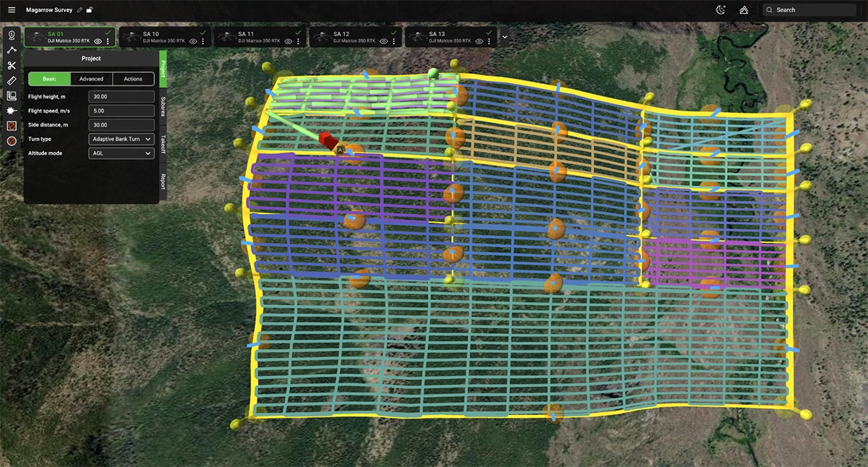Select the location pin tool in the left toolbar
Viewport: 868px width, 467px height.
(x=12, y=36)
